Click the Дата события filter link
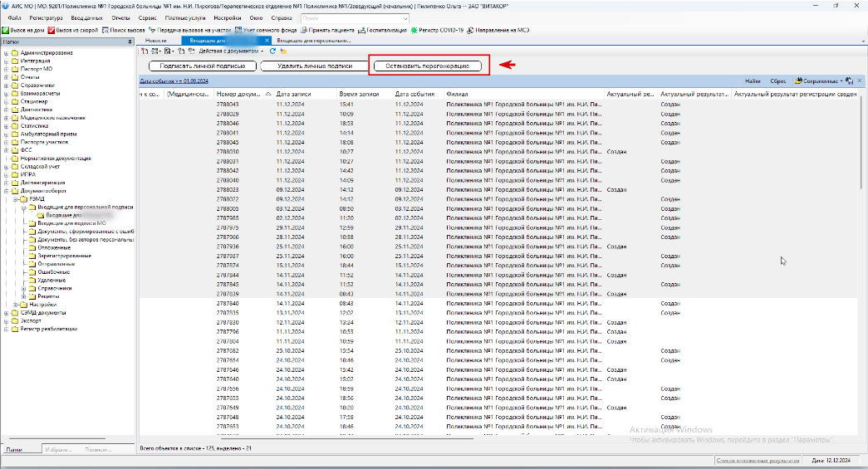Screen dimensions: 868x469 pyautogui.click(x=174, y=81)
